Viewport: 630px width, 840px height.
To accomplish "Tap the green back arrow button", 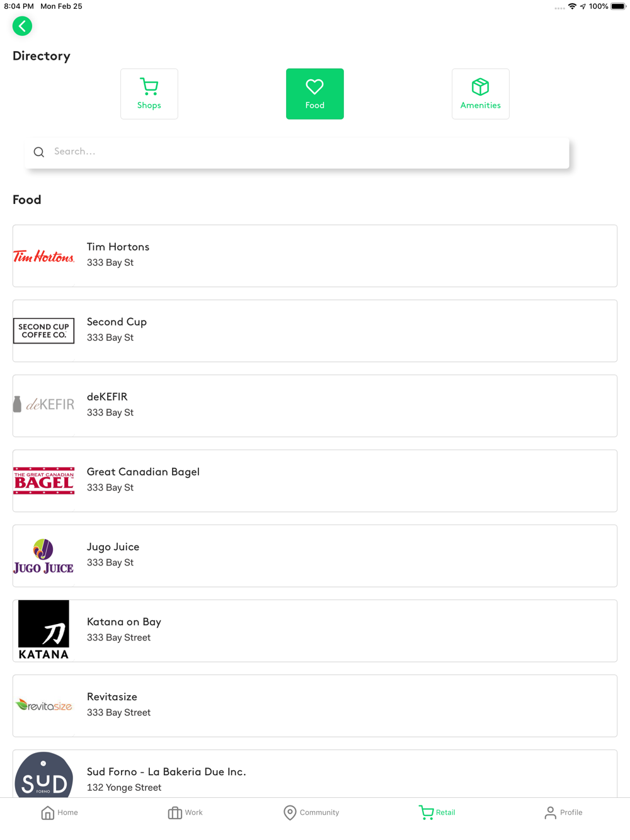I will coord(22,26).
